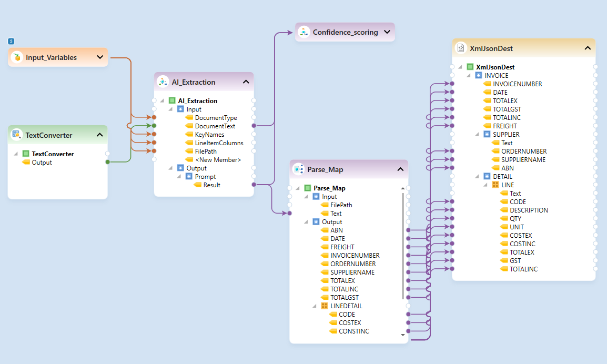607x364 pixels.
Task: Click the purple input port of Parse_Map Text
Action: tap(290, 214)
